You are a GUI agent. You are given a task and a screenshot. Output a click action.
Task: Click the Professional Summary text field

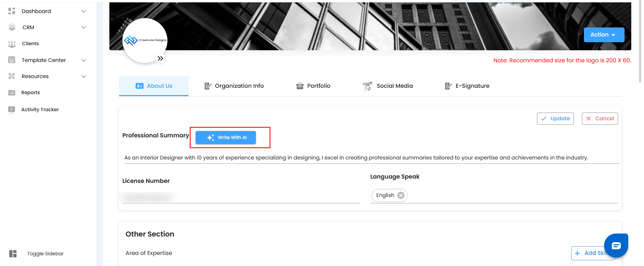(372, 158)
